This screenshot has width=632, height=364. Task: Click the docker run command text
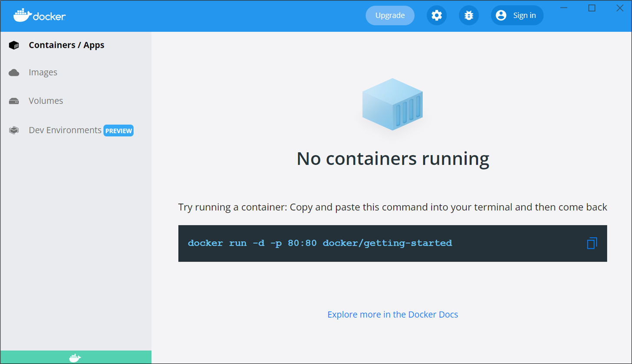[x=320, y=243]
